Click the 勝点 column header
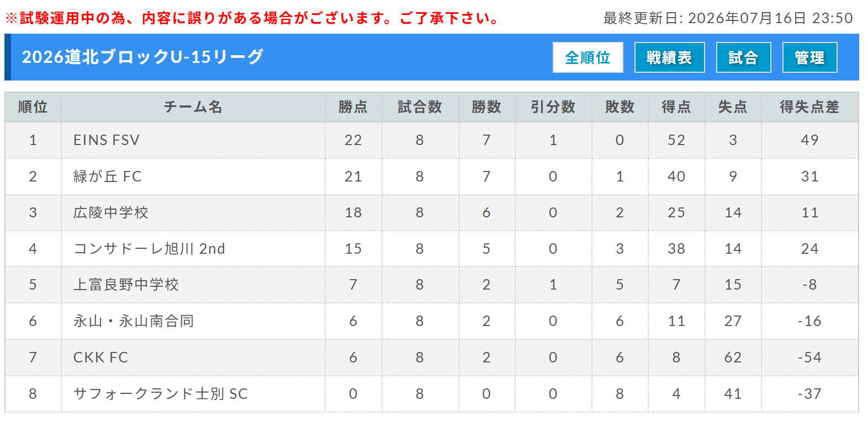This screenshot has width=868, height=422. point(353,107)
